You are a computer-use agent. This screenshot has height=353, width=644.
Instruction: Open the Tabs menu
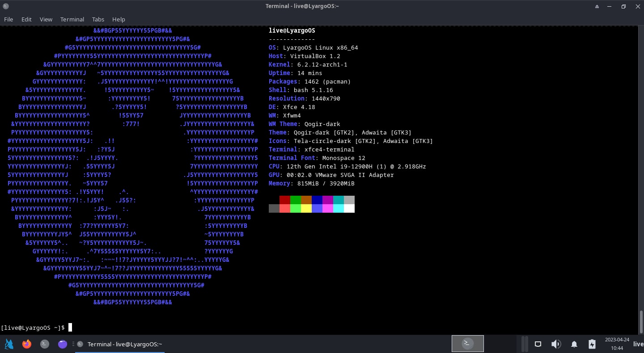[98, 19]
